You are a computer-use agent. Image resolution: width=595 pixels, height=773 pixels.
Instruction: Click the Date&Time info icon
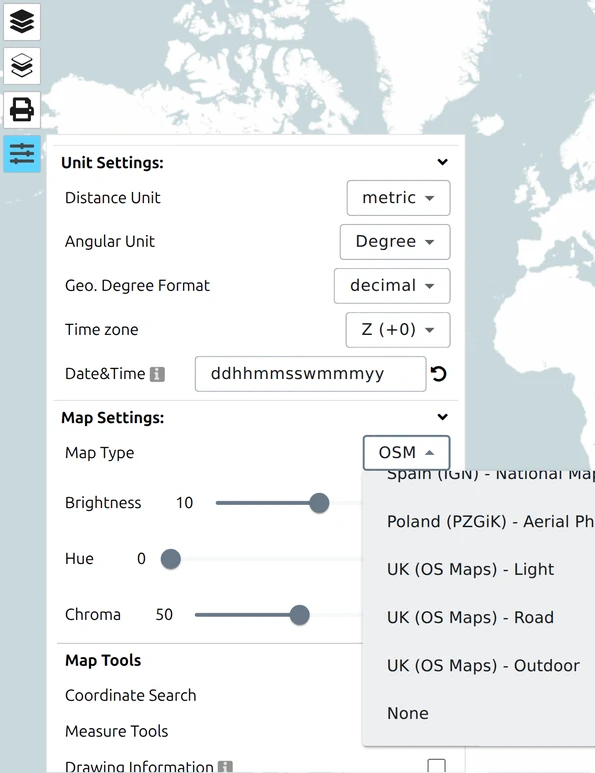tap(157, 374)
